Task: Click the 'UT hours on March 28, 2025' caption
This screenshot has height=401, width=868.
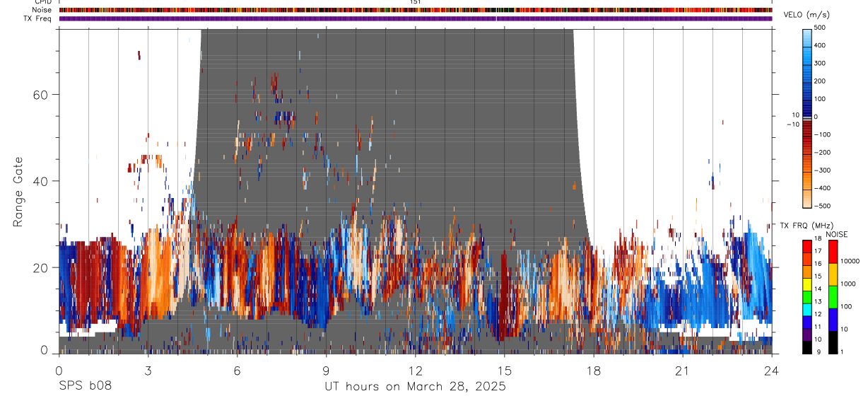Action: click(x=415, y=386)
